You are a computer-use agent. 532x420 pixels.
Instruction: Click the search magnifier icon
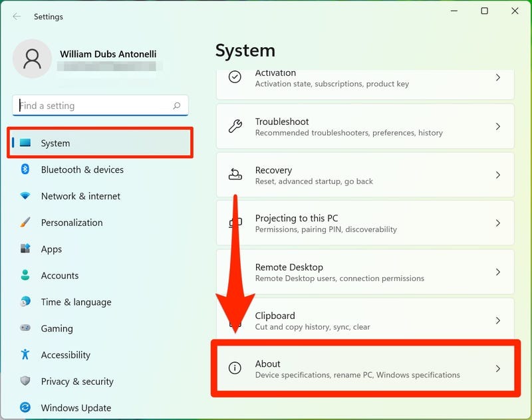pyautogui.click(x=176, y=106)
